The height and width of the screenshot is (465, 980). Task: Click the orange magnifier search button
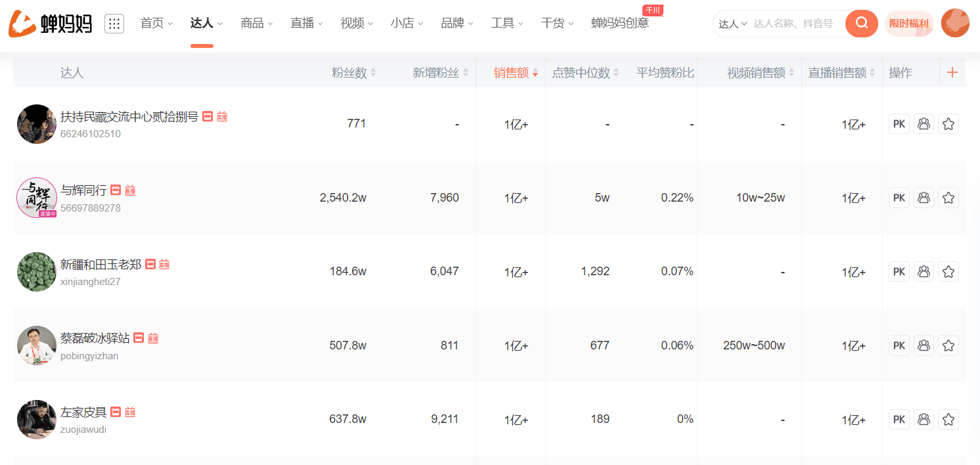pos(862,24)
